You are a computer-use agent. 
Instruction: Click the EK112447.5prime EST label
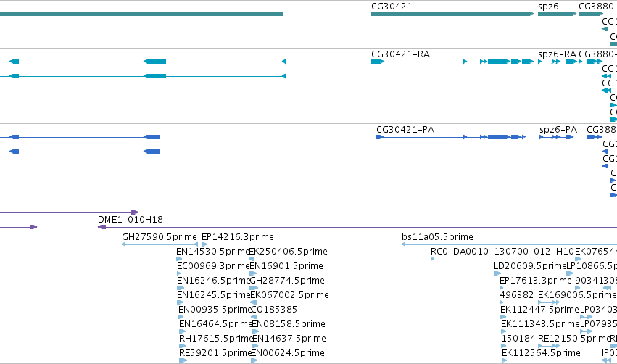(x=539, y=310)
